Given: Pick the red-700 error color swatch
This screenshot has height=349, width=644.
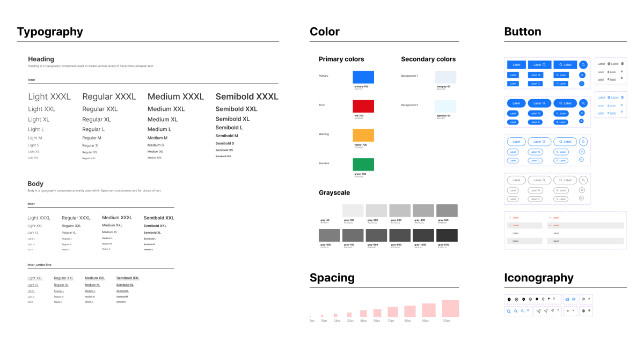Looking at the screenshot, I should [x=363, y=106].
